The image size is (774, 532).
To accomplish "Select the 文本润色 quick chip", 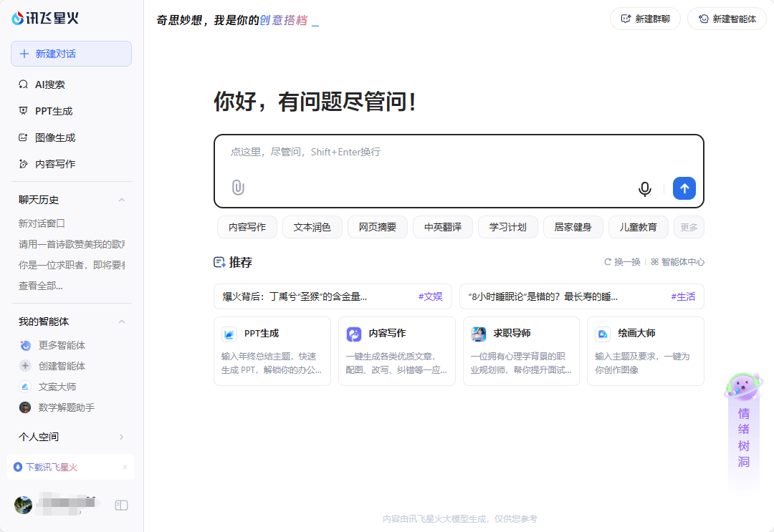I will [312, 227].
